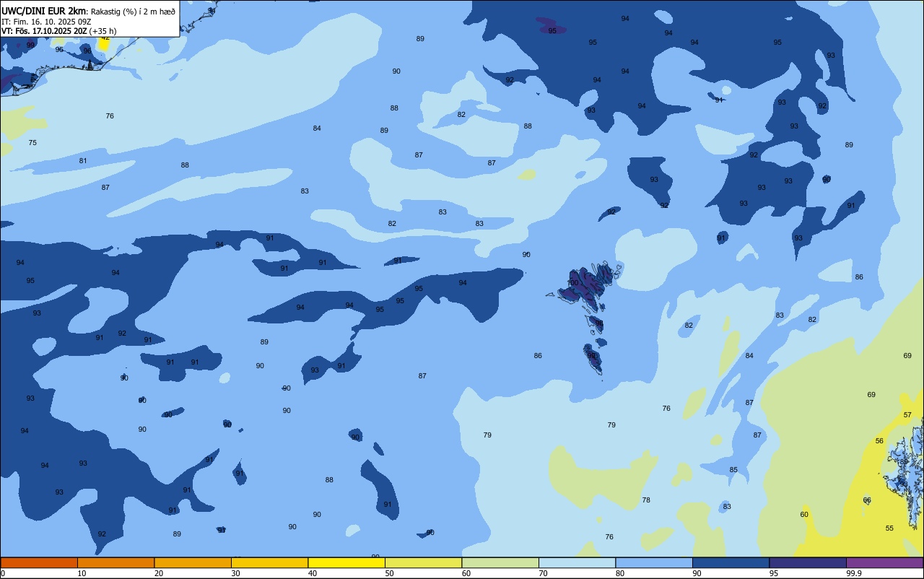Click the '(+35 h)' forecast offset text
924x579 pixels.
click(x=103, y=31)
